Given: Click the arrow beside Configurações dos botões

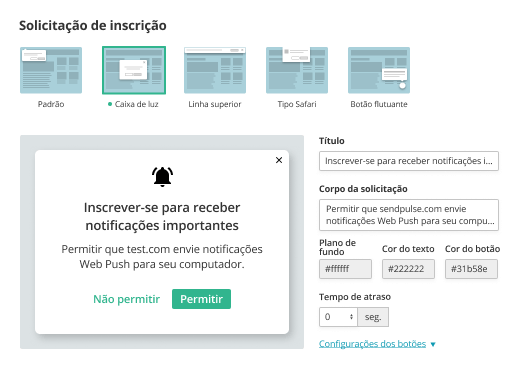Looking at the screenshot, I should coord(433,344).
